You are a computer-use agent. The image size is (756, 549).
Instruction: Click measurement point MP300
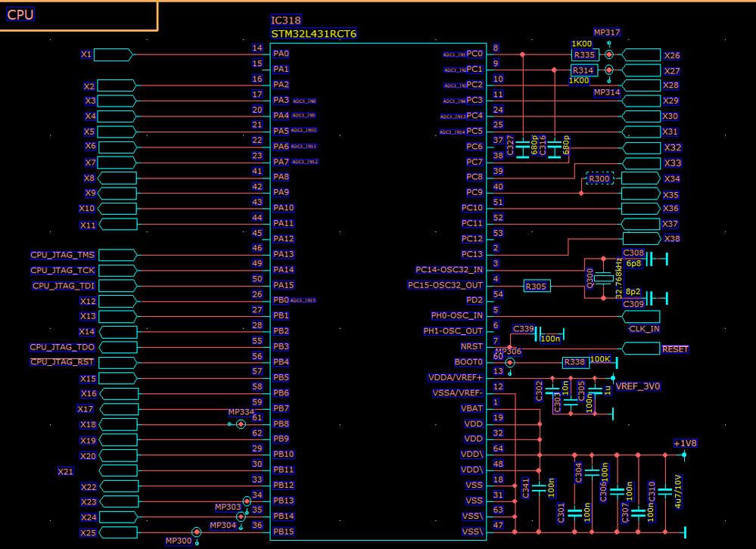coord(196,532)
